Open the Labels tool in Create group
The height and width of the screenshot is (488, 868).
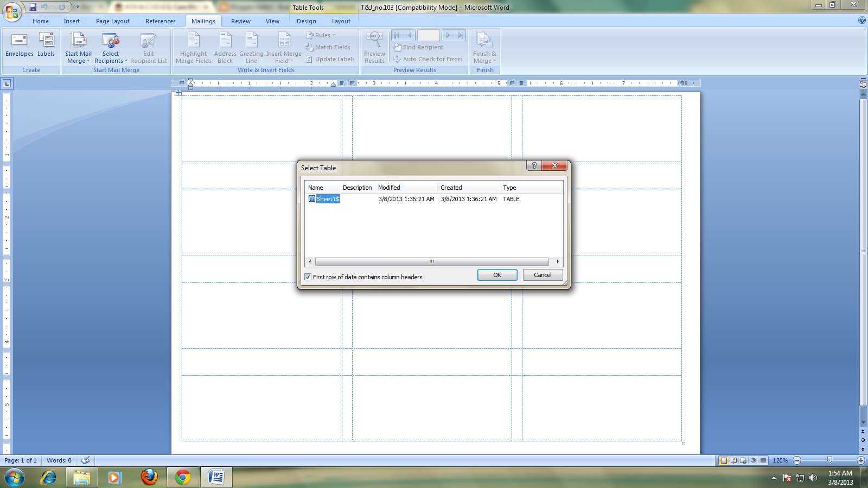point(46,44)
